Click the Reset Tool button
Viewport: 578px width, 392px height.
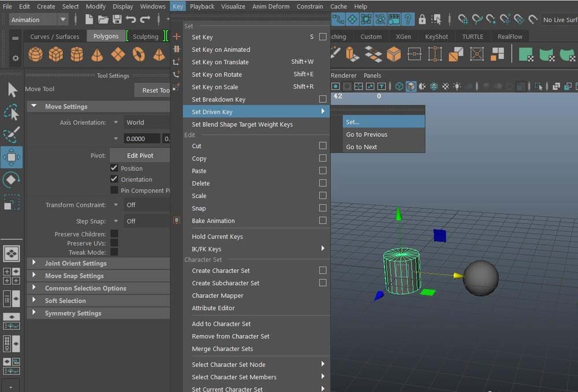(x=154, y=90)
